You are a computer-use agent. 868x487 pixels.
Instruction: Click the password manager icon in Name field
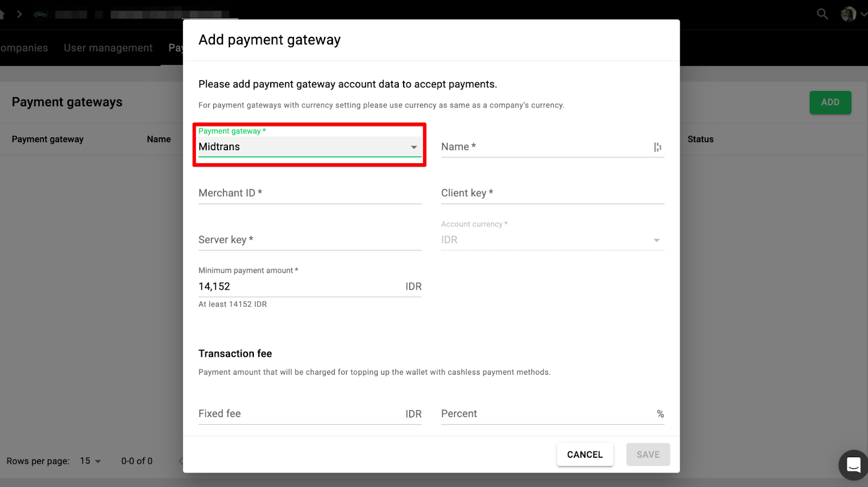pyautogui.click(x=658, y=147)
